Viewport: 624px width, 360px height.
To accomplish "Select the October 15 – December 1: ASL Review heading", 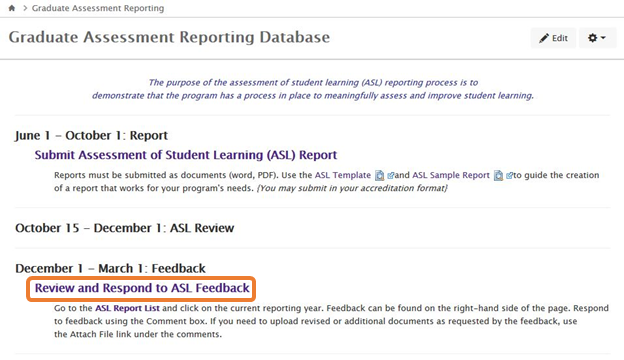I will click(x=125, y=228).
